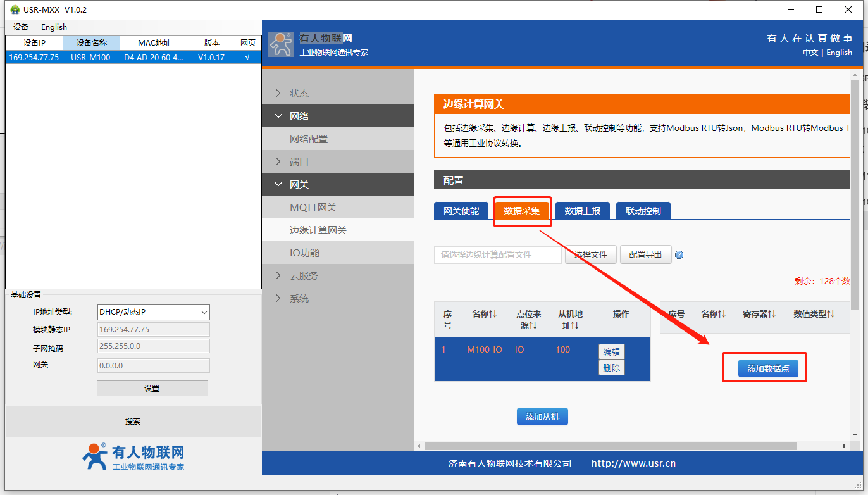Select device row 169.254.77.75
868x495 pixels.
click(x=133, y=57)
